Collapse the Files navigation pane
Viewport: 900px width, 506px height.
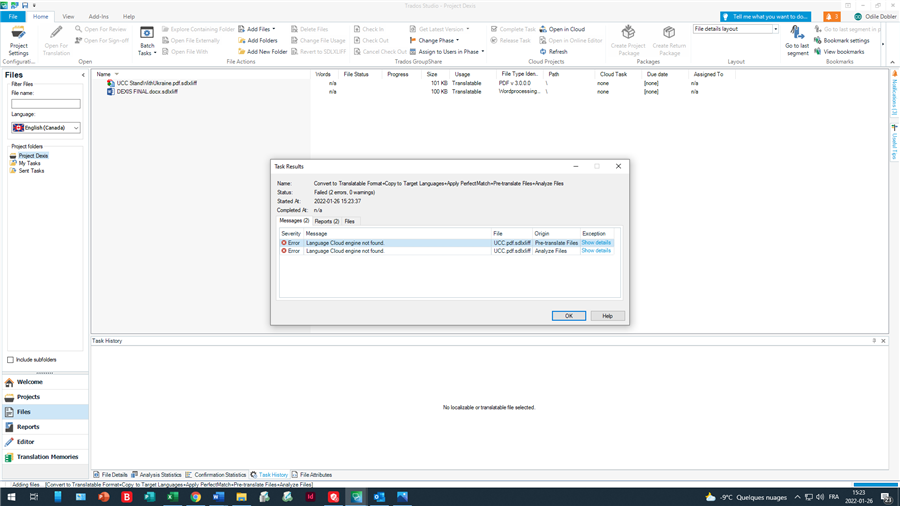[x=83, y=75]
